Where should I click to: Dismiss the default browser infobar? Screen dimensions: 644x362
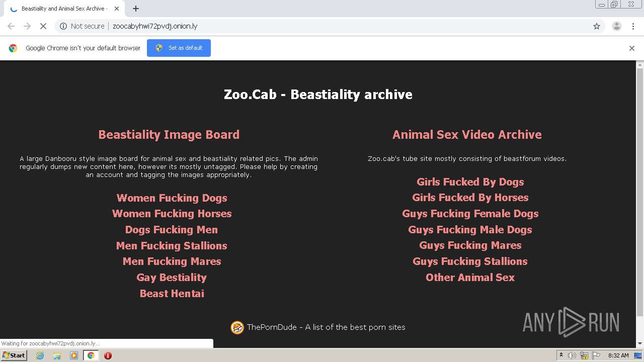click(632, 48)
